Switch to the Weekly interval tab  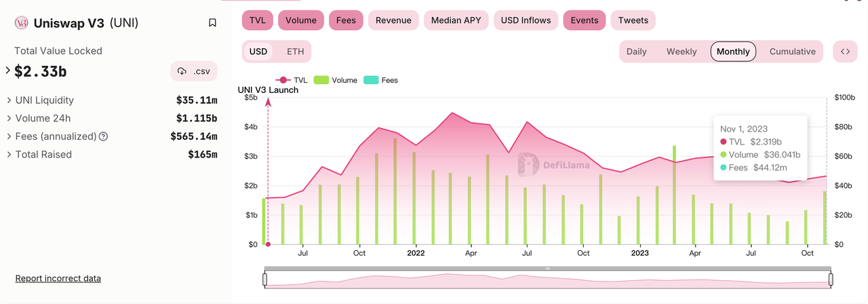coord(681,52)
